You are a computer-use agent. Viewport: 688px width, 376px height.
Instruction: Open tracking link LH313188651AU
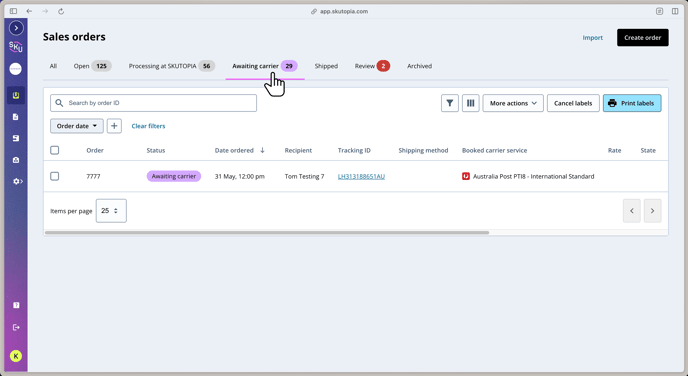[361, 176]
